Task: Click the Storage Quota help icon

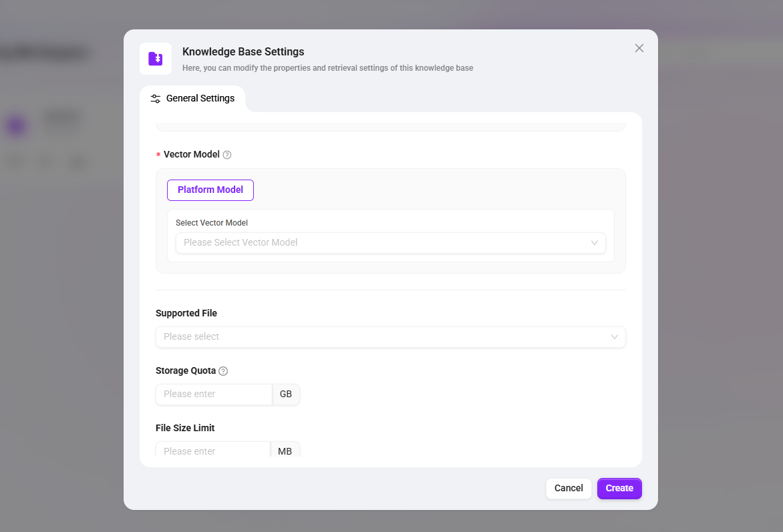Action: pos(223,371)
